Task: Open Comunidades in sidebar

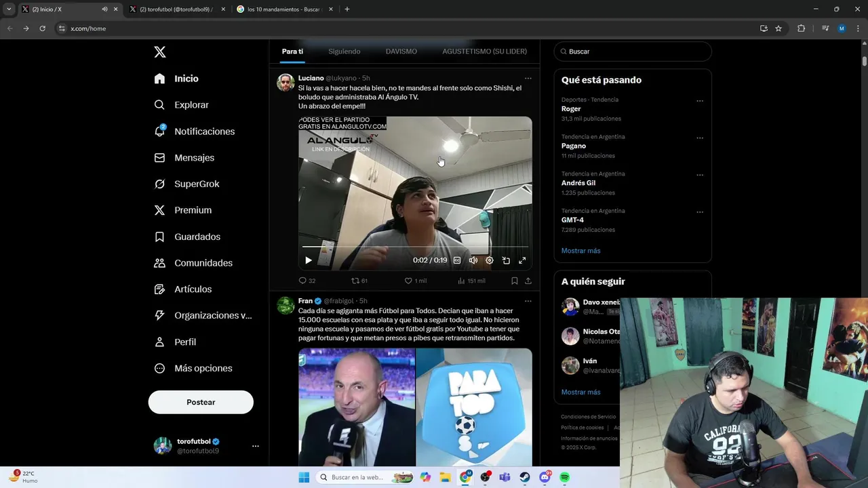Action: click(x=193, y=263)
